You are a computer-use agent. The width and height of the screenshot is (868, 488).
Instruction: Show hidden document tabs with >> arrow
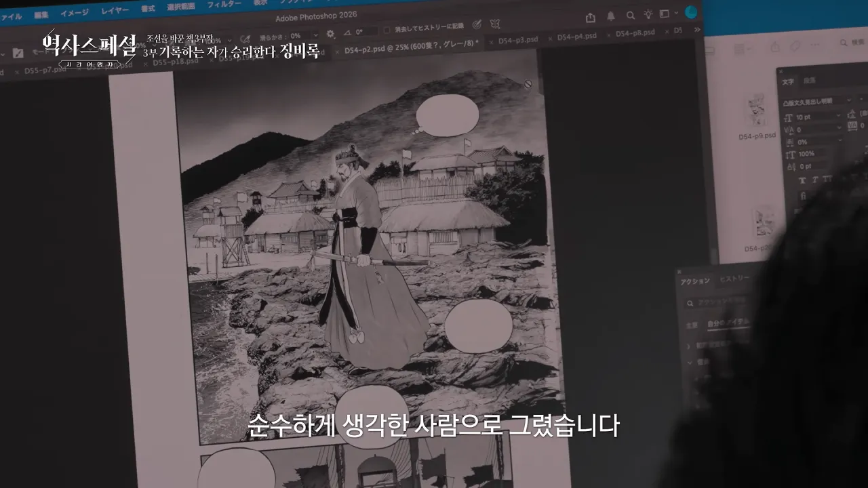(x=697, y=30)
